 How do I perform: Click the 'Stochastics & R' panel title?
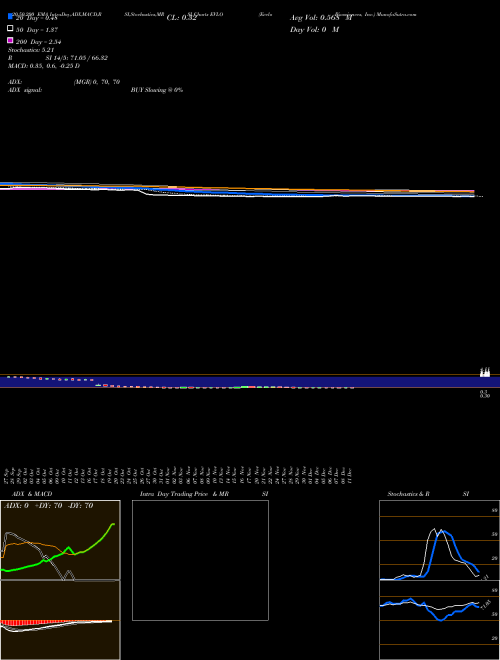pyautogui.click(x=408, y=494)
